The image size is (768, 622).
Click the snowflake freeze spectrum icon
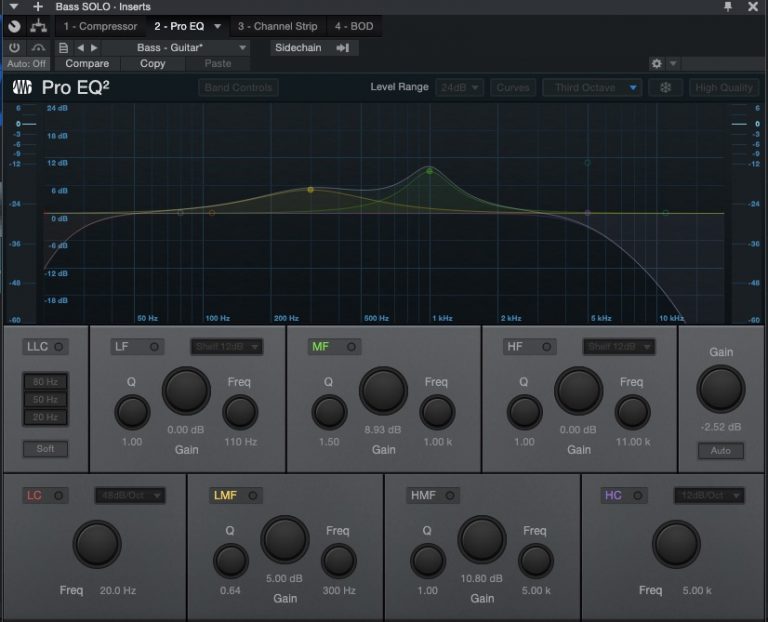pyautogui.click(x=665, y=88)
